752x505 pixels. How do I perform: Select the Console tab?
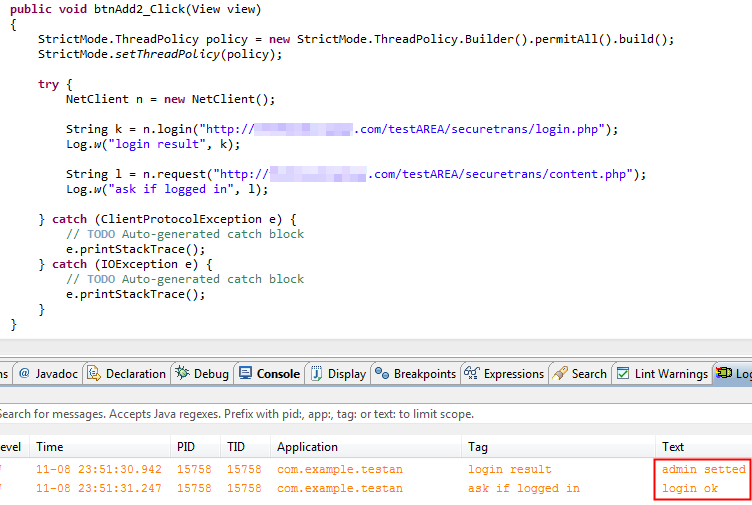[x=270, y=374]
